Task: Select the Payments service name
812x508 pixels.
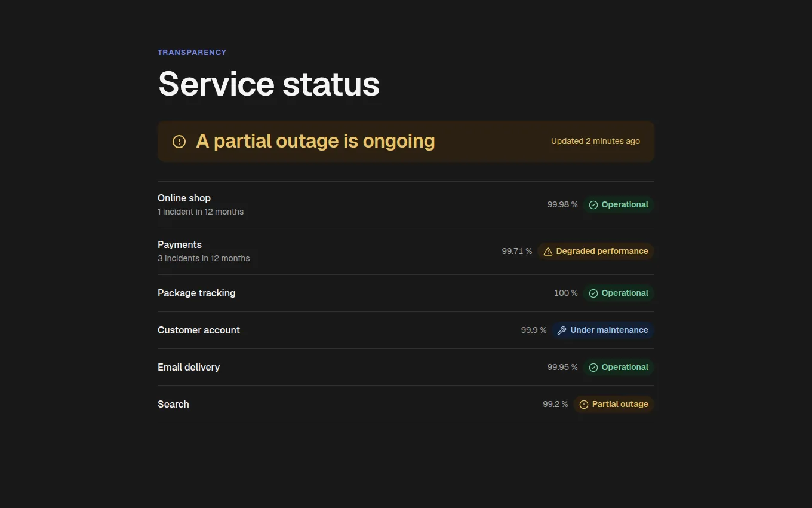Action: 180,244
